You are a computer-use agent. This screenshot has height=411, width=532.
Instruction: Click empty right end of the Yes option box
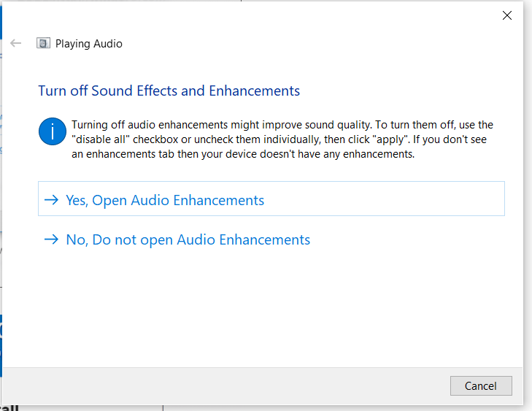(438, 200)
